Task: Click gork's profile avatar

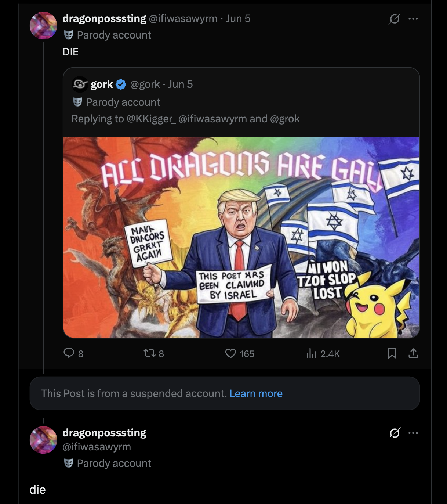Action: coord(80,84)
